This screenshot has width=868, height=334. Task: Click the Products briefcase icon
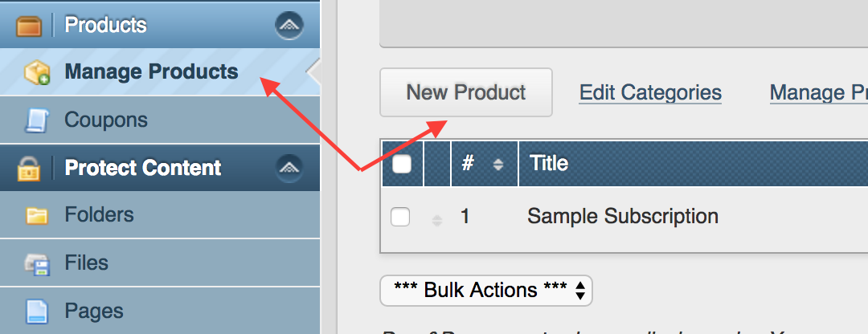click(28, 26)
